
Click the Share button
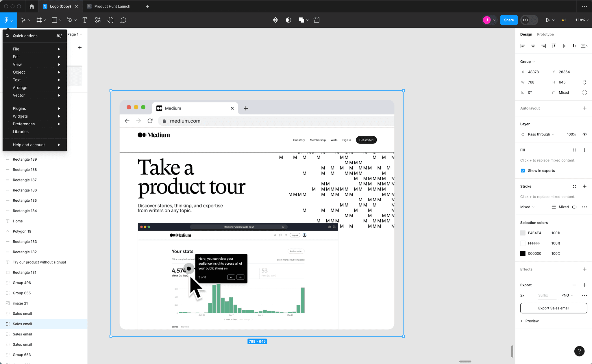[509, 20]
